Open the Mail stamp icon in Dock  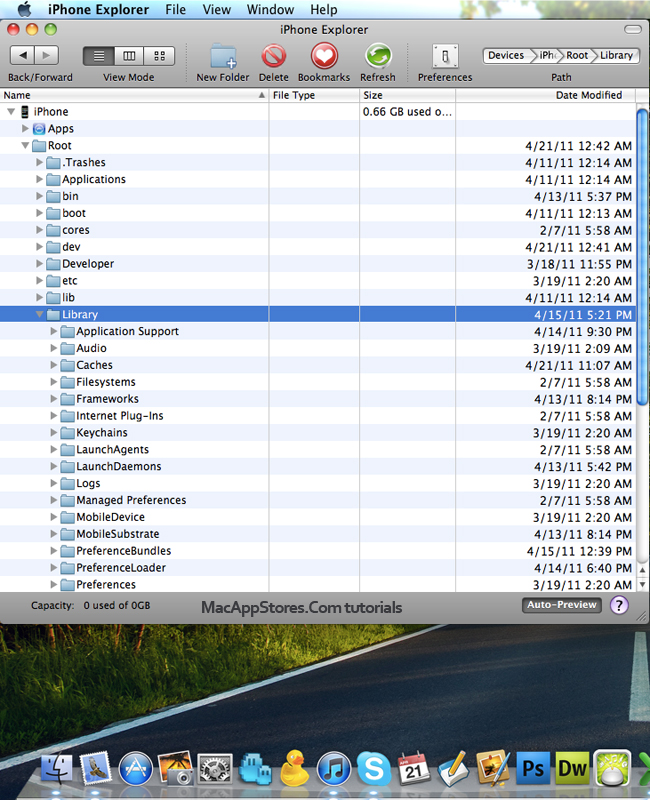[95, 768]
